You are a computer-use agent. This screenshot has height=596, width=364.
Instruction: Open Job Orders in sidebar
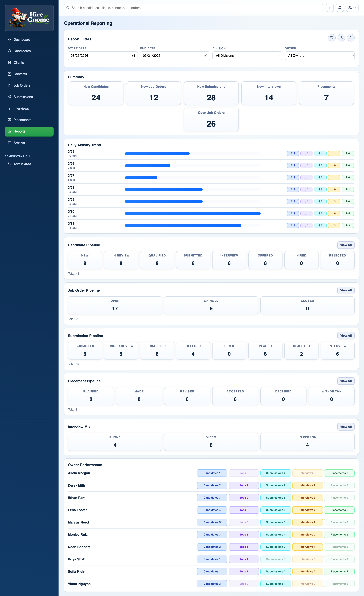click(22, 85)
